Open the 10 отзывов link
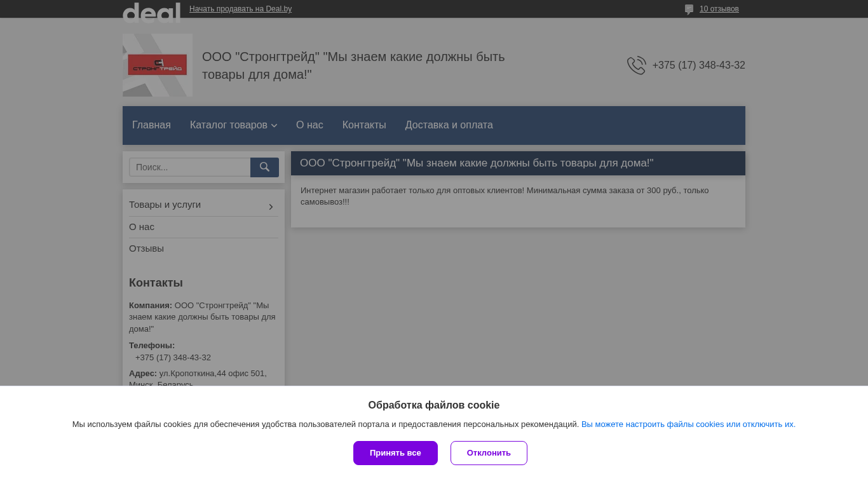Image resolution: width=868 pixels, height=488 pixels. coord(719,9)
